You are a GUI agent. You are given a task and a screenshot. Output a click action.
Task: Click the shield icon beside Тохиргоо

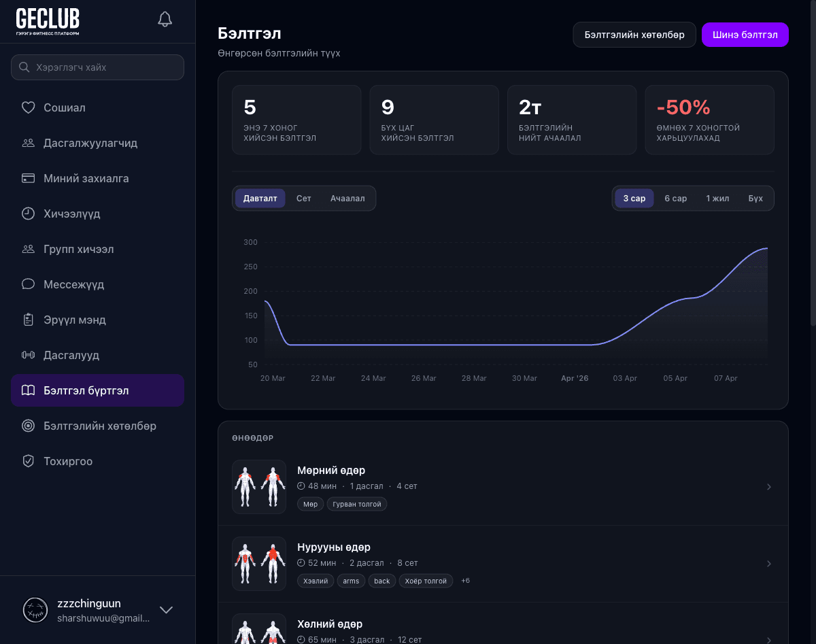28,461
